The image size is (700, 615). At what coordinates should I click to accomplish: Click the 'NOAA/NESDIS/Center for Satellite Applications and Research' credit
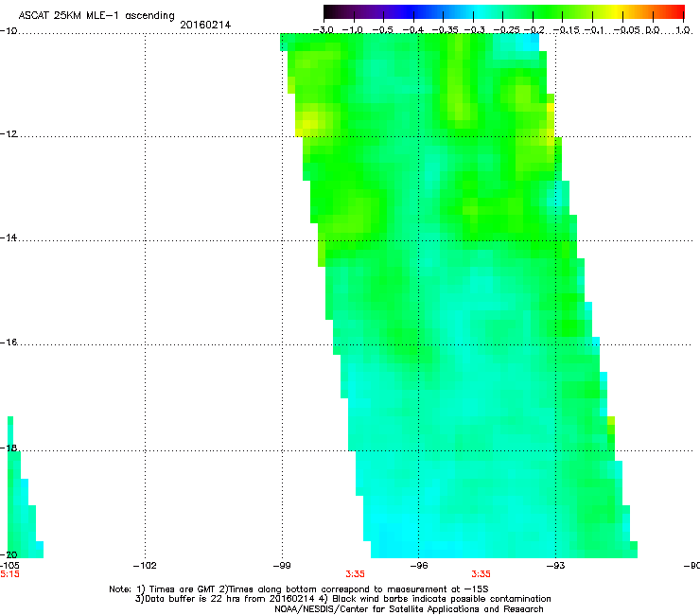tap(409, 609)
